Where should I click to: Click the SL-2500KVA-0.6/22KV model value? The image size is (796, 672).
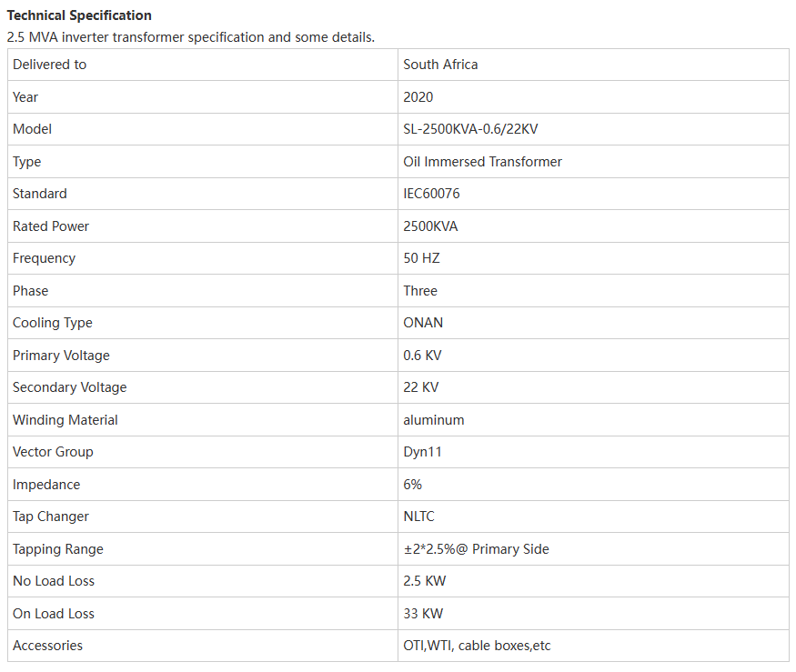point(470,129)
